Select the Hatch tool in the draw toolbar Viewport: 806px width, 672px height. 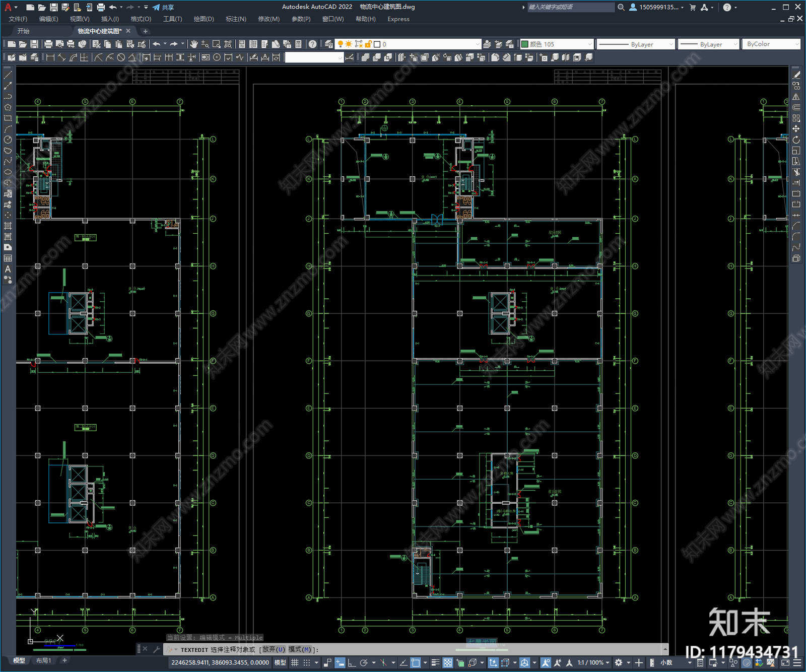[x=8, y=226]
